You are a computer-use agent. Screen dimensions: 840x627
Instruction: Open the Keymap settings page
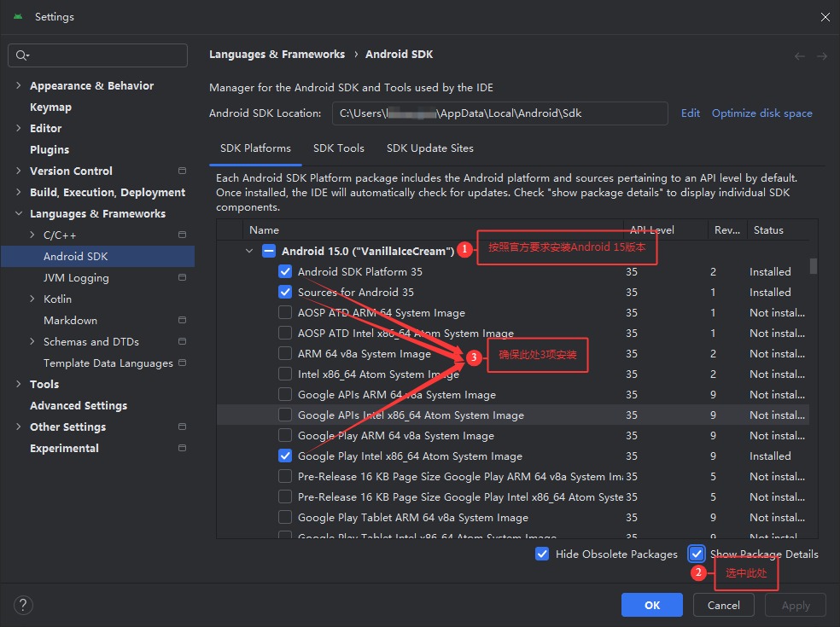(51, 107)
